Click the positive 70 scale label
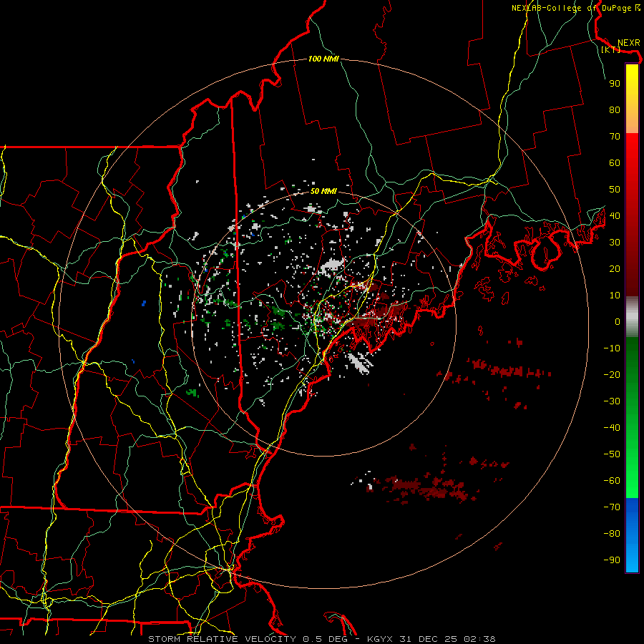Viewport: 644px width, 644px height. [615, 137]
